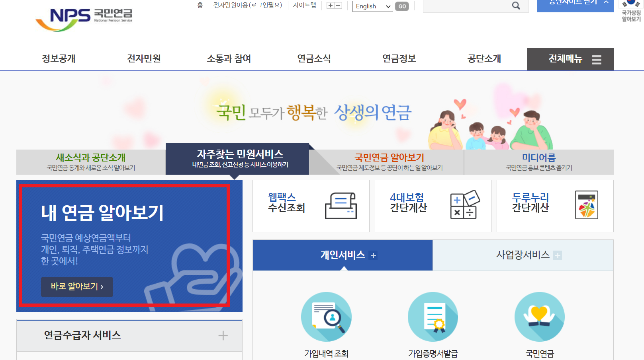The width and height of the screenshot is (644, 360).
Task: Open 가입증명서발급 certificate issuance icon
Action: click(x=433, y=316)
